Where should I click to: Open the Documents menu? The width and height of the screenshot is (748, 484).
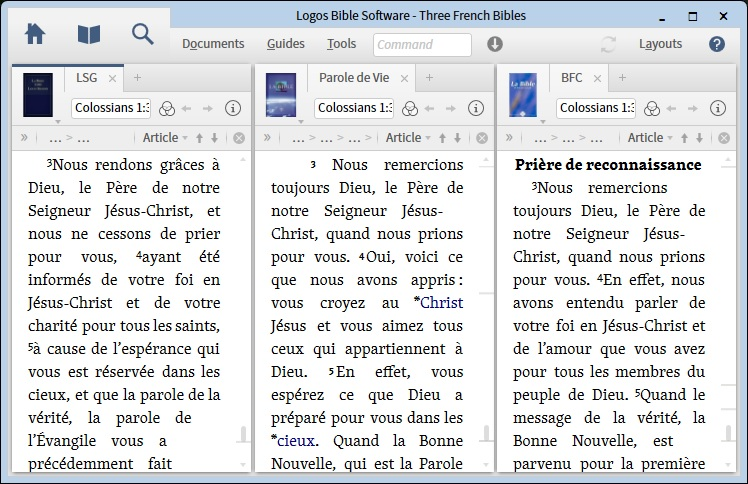213,44
